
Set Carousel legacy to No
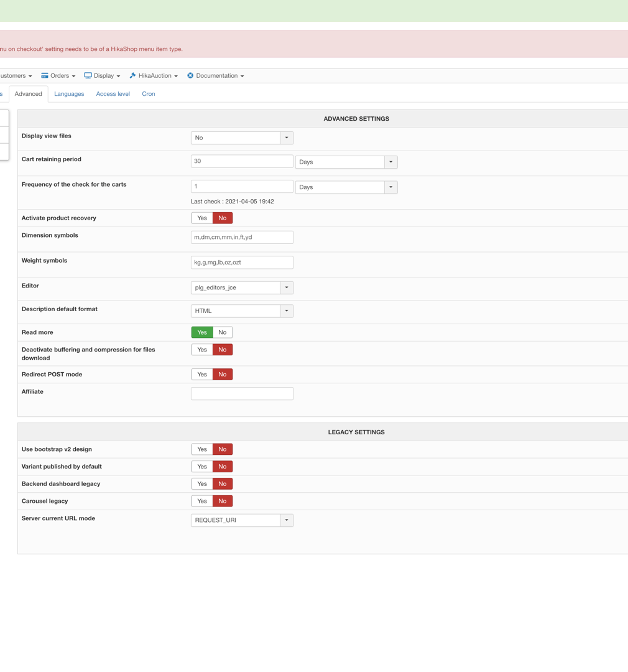coord(223,501)
